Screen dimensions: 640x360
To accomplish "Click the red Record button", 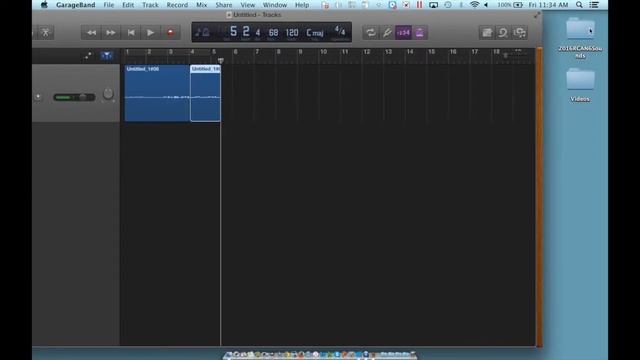I will 170,33.
